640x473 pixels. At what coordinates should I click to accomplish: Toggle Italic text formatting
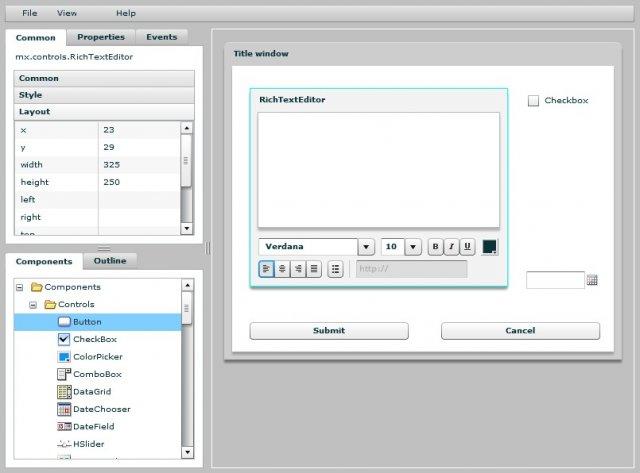tap(451, 247)
